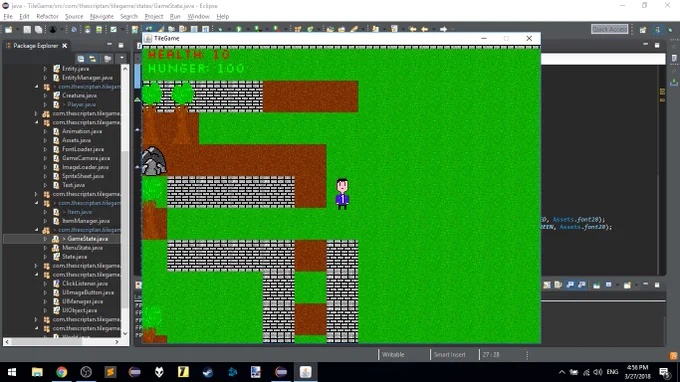Viewport: 680px width, 382px height.
Task: Open Google Chrome from taskbar
Action: pos(61,372)
